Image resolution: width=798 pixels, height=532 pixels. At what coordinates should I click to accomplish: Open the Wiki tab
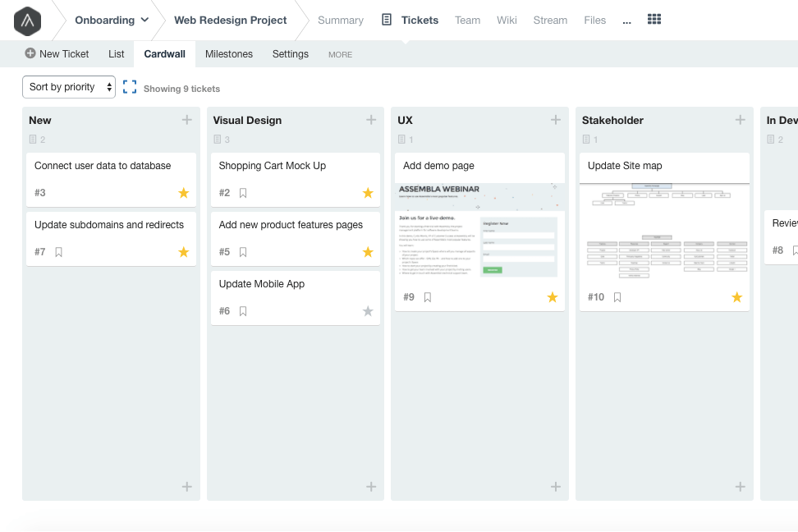[x=507, y=21]
